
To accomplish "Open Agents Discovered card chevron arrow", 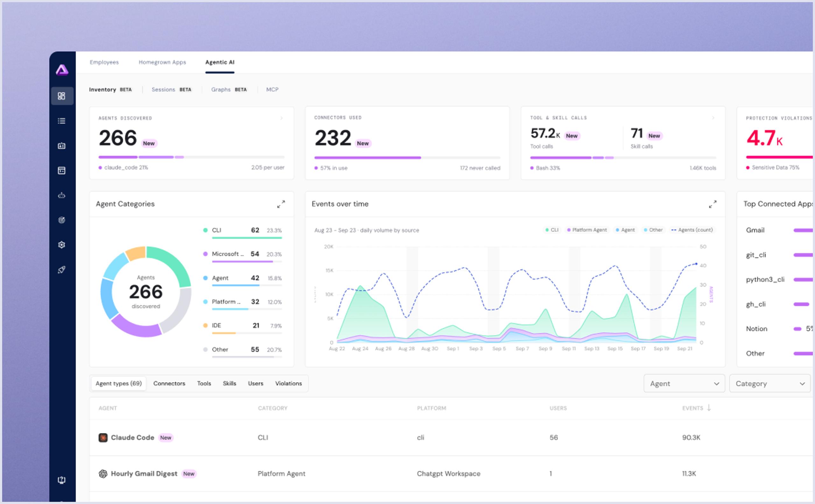I will click(x=282, y=118).
